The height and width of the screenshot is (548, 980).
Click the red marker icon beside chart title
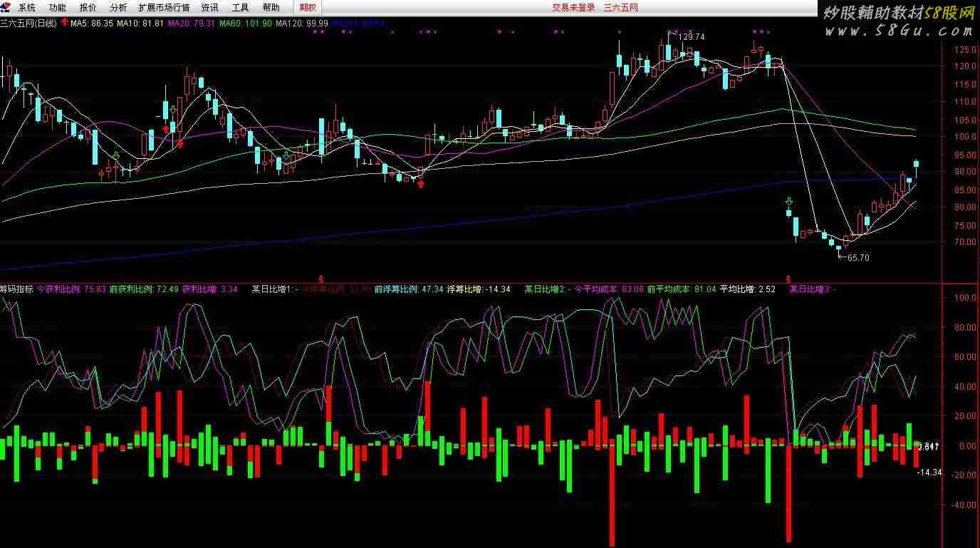pos(65,23)
